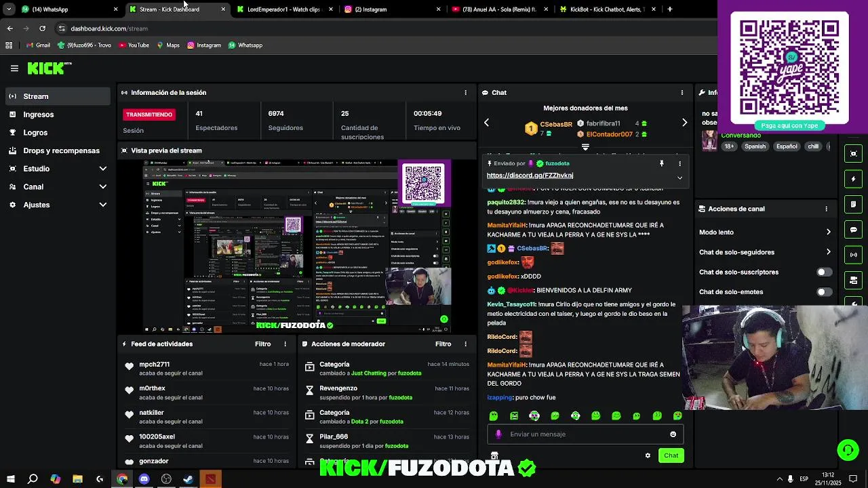Expand Ajustes sidebar section
The height and width of the screenshot is (488, 868).
click(103, 205)
